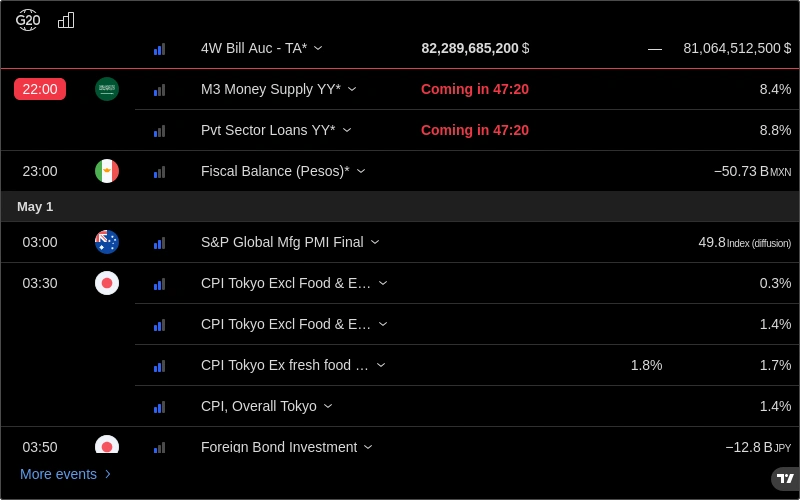Image resolution: width=800 pixels, height=500 pixels.
Task: Click Foreign Bond Investment event name
Action: click(x=279, y=447)
